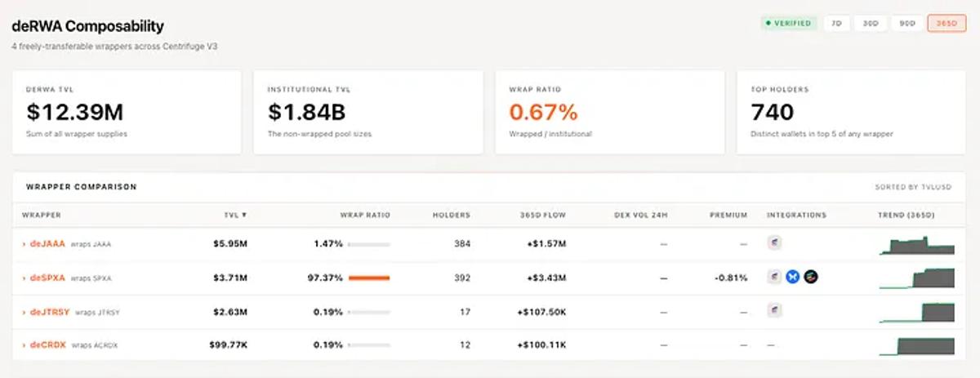Click the $99.77K TVL value

pos(228,345)
